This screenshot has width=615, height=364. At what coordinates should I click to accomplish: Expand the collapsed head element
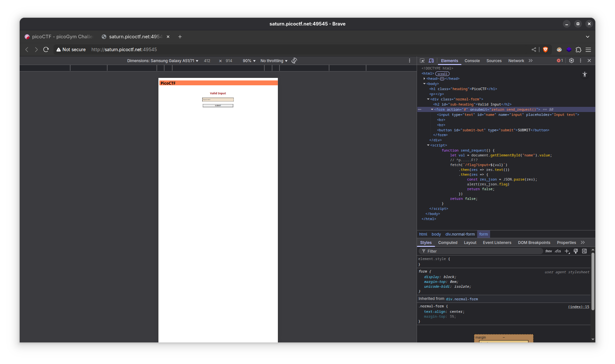pyautogui.click(x=424, y=79)
